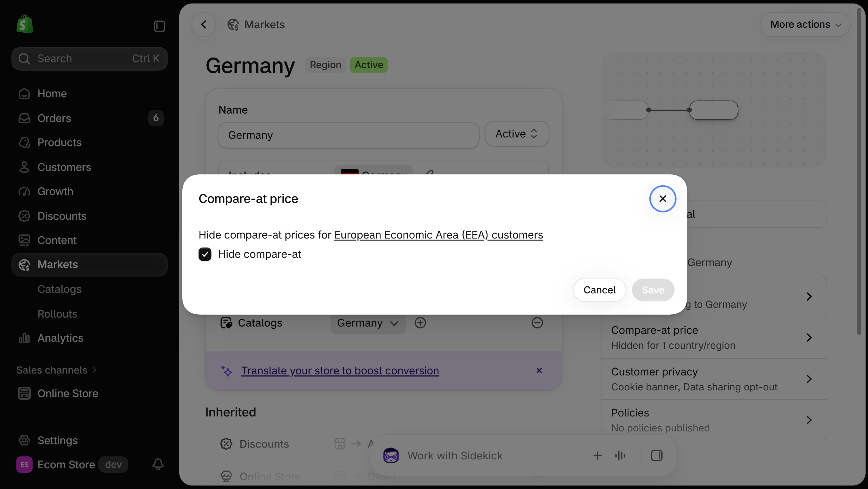Image resolution: width=868 pixels, height=489 pixels.
Task: Close the Compare-at price dialog
Action: [x=662, y=199]
